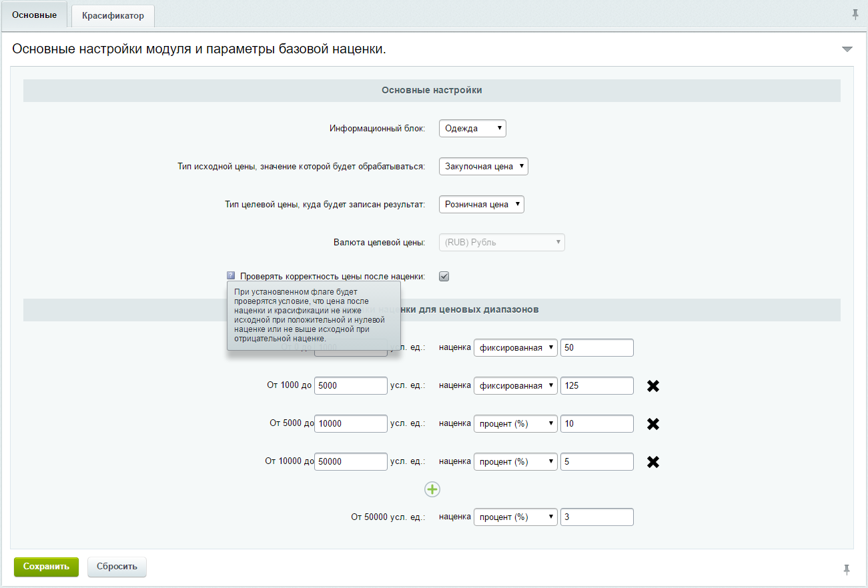Click the top-right pin icon
Viewport: 868px width, 588px height.
[x=855, y=15]
